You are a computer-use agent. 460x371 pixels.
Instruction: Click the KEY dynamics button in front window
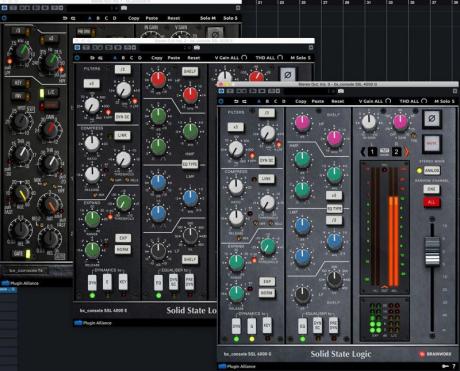tap(267, 326)
